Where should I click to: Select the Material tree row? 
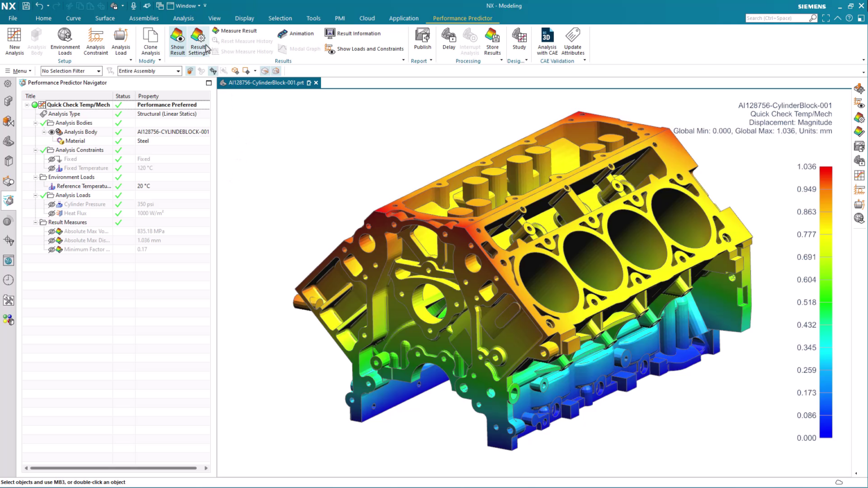click(116, 141)
